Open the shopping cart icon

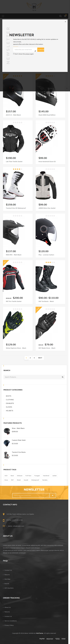[x=65, y=16]
